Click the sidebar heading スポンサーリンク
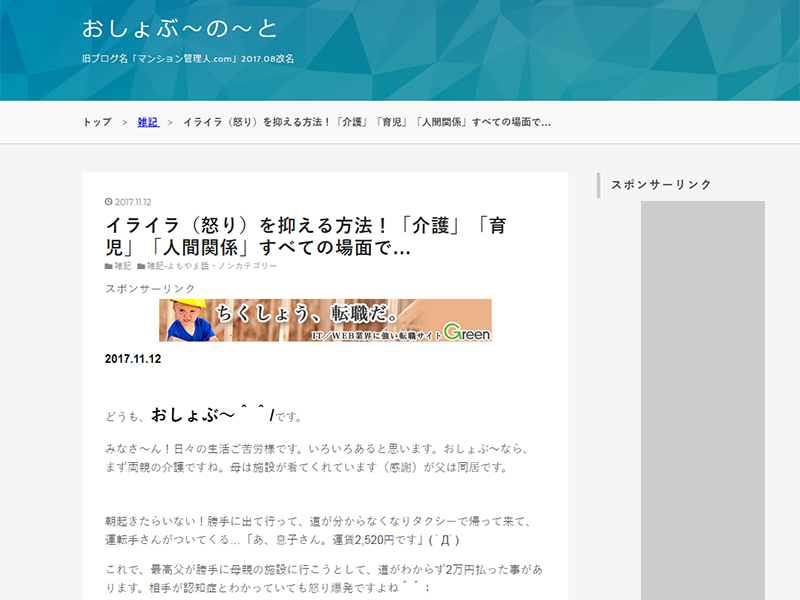 [x=661, y=185]
